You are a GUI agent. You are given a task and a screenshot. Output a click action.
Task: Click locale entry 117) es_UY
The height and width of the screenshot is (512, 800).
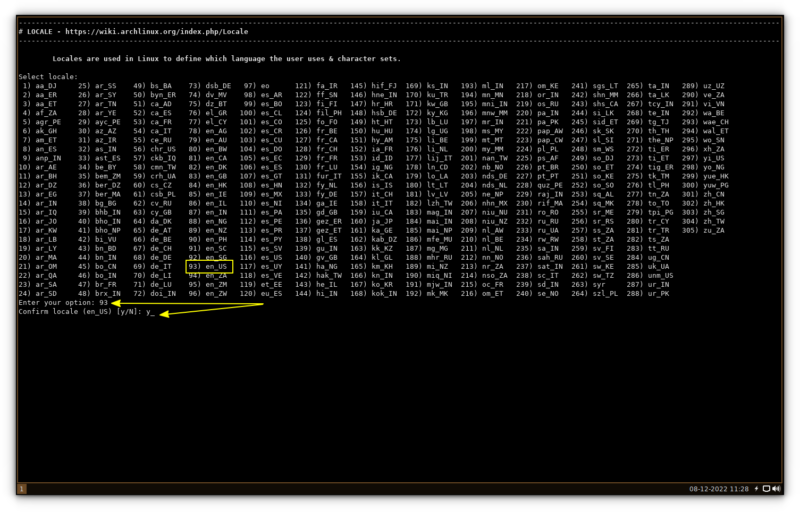point(266,267)
